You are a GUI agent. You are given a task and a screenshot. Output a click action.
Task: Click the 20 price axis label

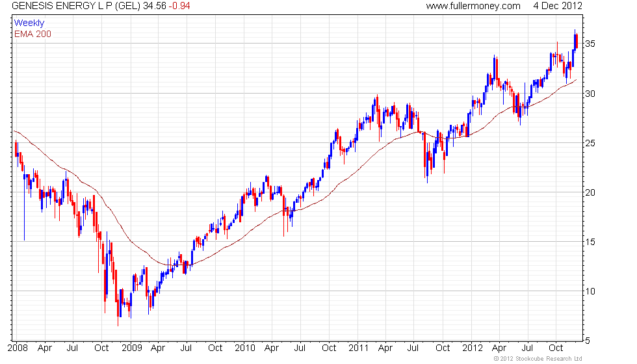tap(590, 192)
